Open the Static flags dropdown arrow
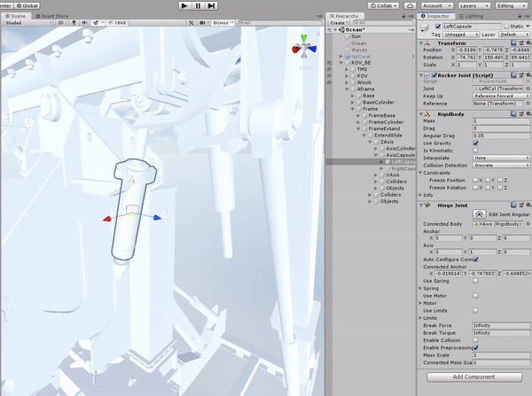Screen dimensions: 532x396 528,27
